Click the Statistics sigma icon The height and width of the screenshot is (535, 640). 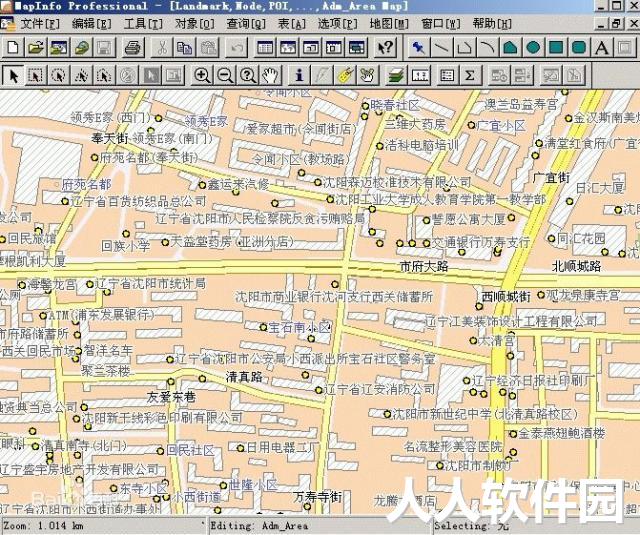pos(470,75)
